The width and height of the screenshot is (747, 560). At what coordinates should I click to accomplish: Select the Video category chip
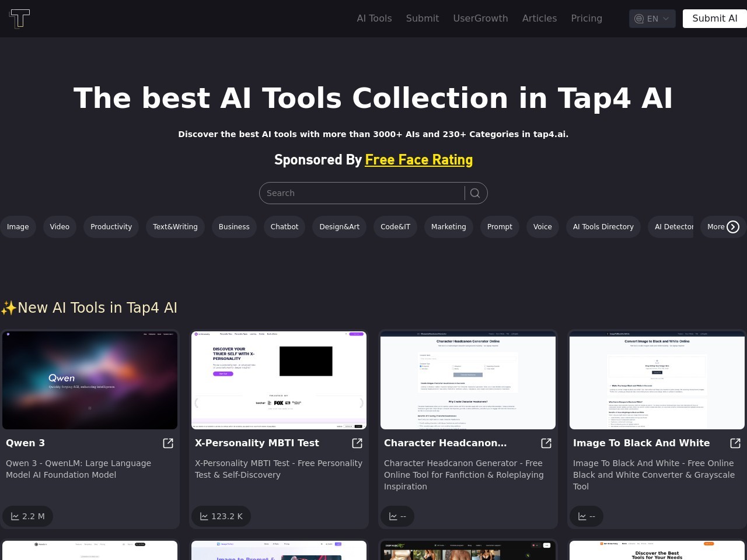60,227
